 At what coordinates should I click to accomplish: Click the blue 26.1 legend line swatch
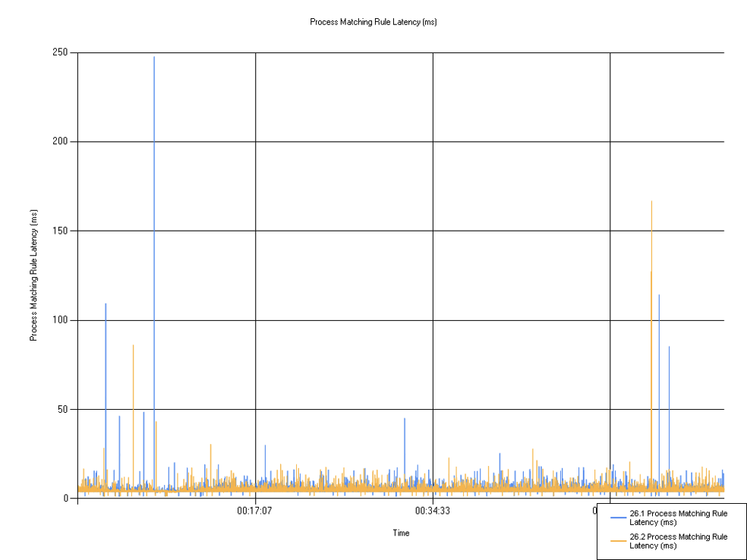click(619, 518)
